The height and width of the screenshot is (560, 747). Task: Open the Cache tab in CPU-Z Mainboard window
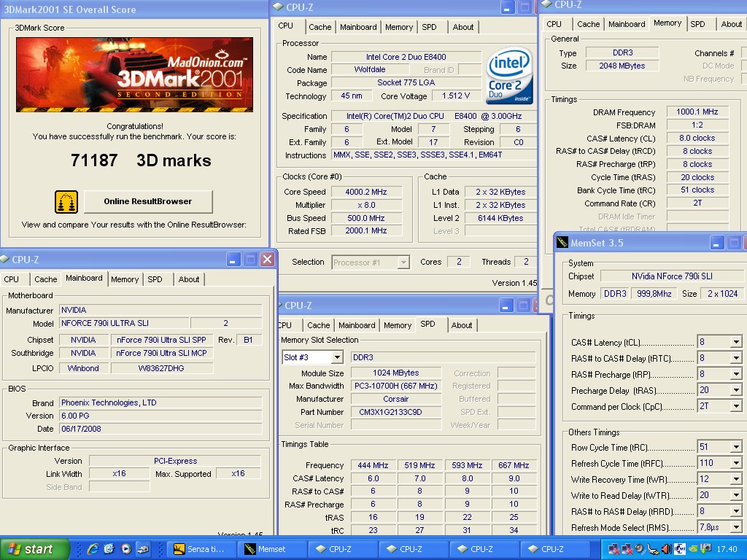46,279
